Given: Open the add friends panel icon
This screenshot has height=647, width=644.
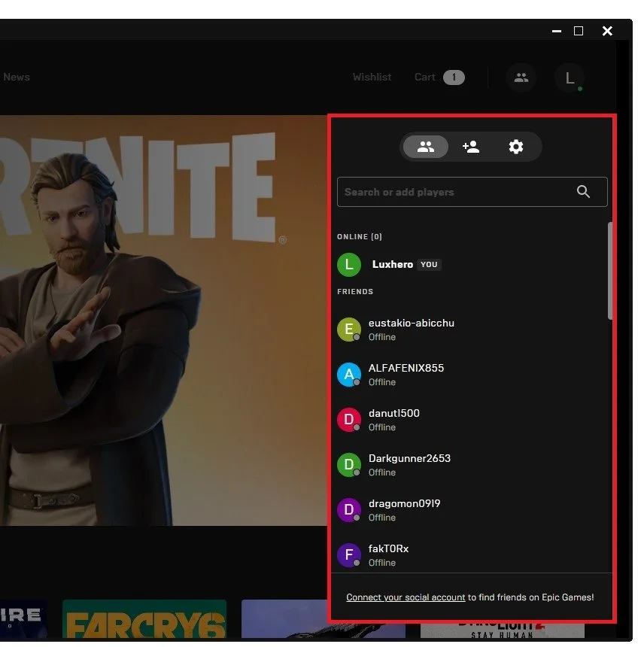Looking at the screenshot, I should click(x=471, y=147).
